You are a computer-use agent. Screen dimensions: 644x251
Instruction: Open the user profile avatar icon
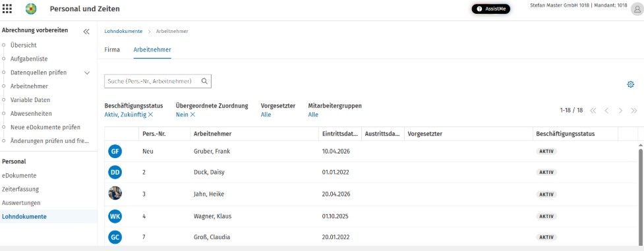(x=637, y=9)
